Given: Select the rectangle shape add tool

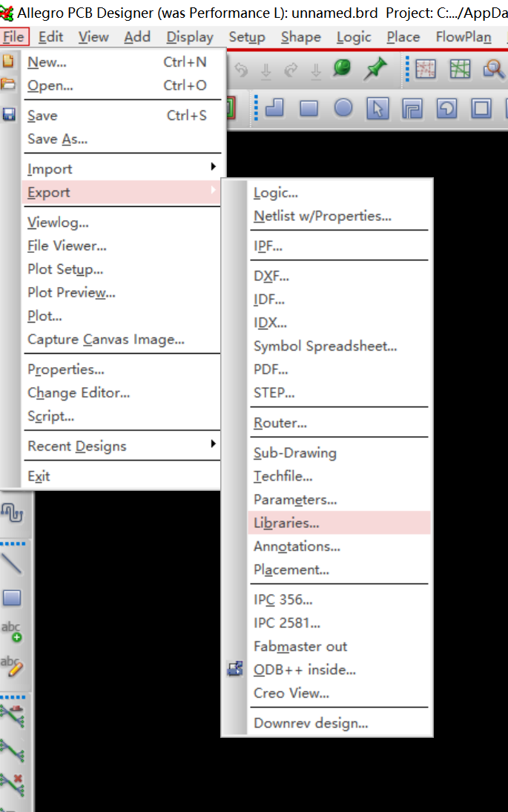Looking at the screenshot, I should (x=309, y=108).
